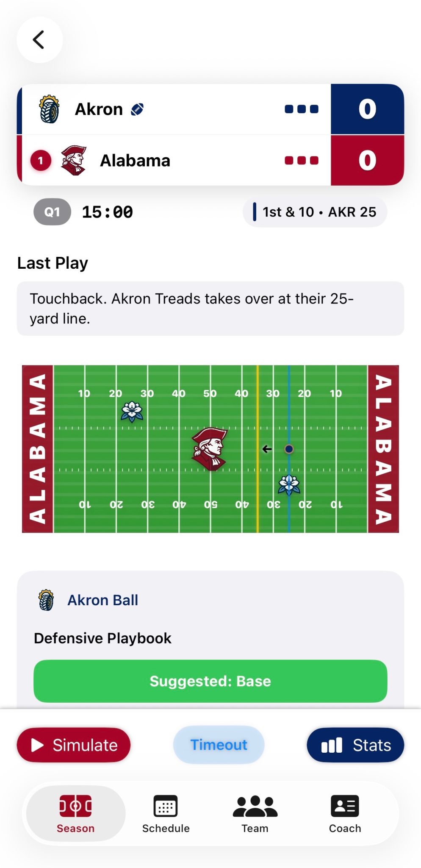Image resolution: width=421 pixels, height=868 pixels.
Task: Click Akron's blue timeout indicators
Action: click(x=301, y=109)
